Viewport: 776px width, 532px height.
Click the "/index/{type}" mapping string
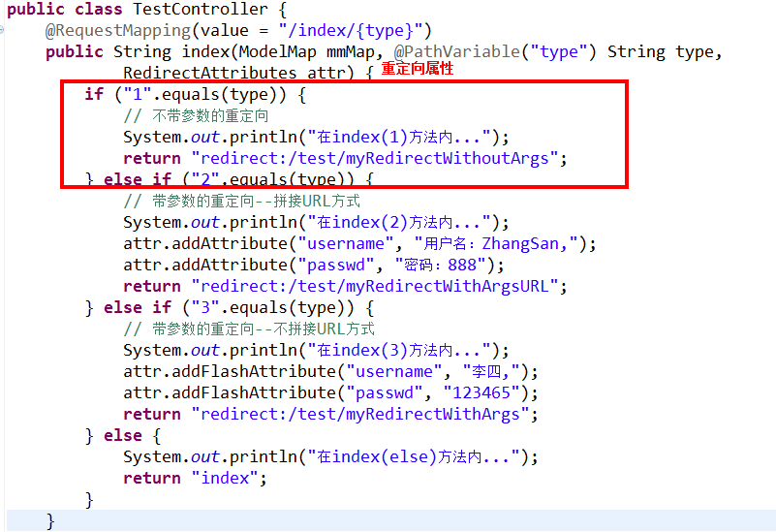click(x=351, y=31)
